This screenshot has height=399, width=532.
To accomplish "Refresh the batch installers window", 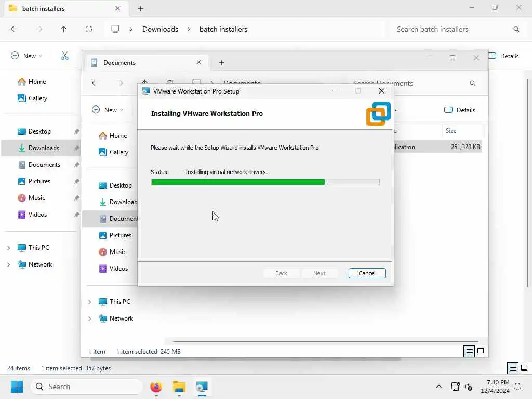I will [89, 29].
